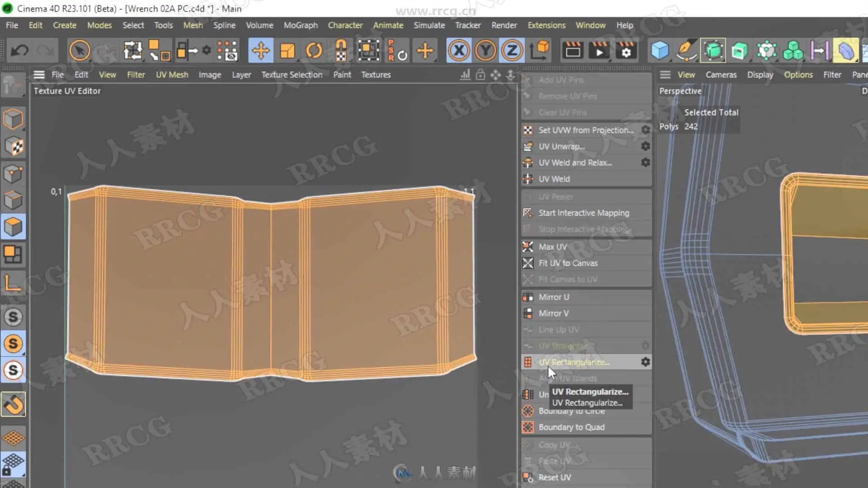The height and width of the screenshot is (488, 868).
Task: Open Edit Render Settings icon
Action: click(626, 51)
